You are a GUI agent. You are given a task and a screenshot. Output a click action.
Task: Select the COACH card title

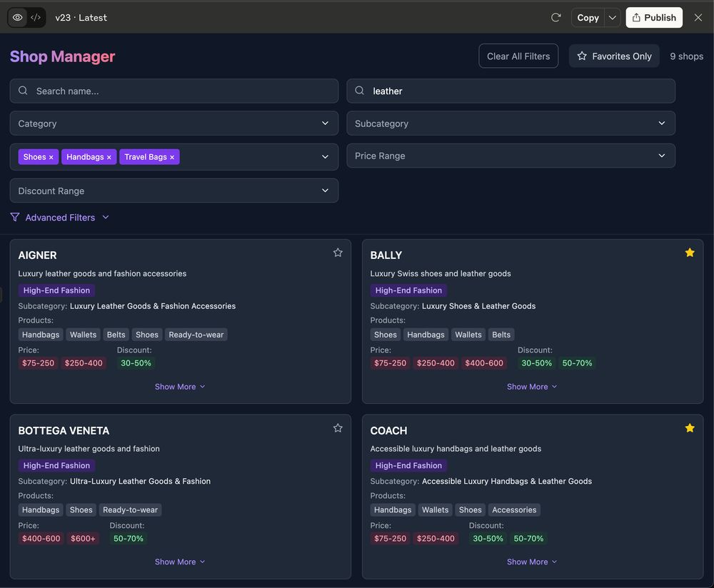(x=388, y=430)
